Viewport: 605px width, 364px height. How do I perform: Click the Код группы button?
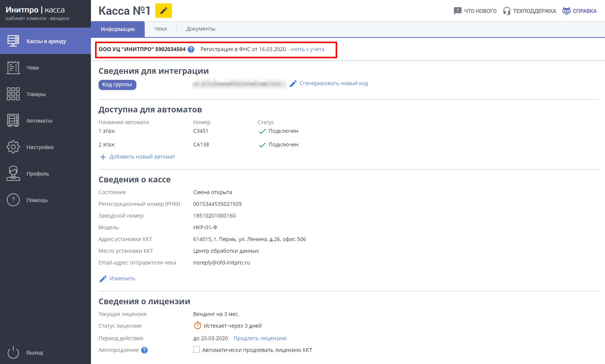click(117, 85)
